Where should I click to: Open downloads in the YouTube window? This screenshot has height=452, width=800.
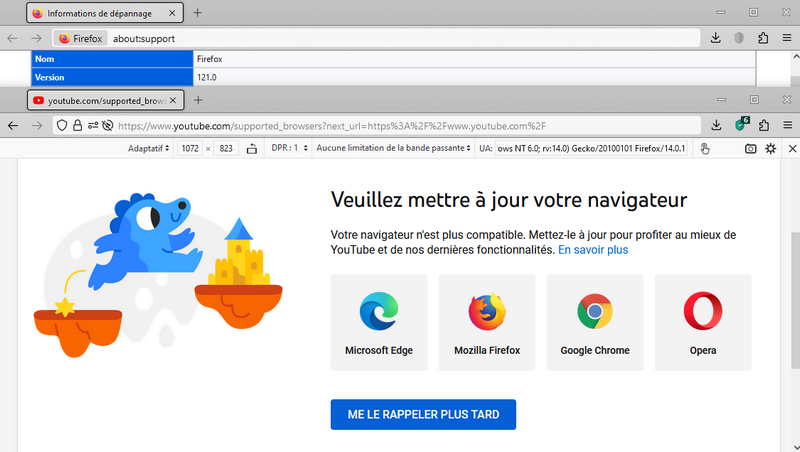(x=716, y=126)
